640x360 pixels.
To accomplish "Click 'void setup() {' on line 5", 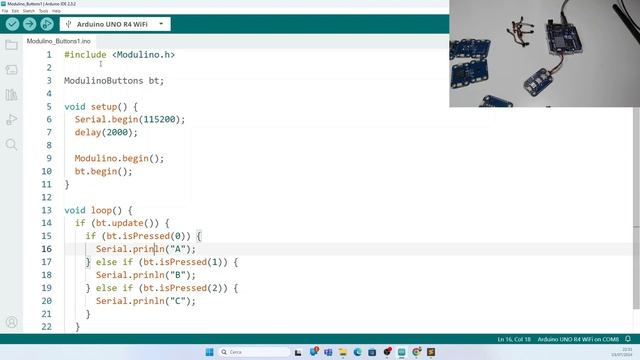I will pyautogui.click(x=101, y=107).
